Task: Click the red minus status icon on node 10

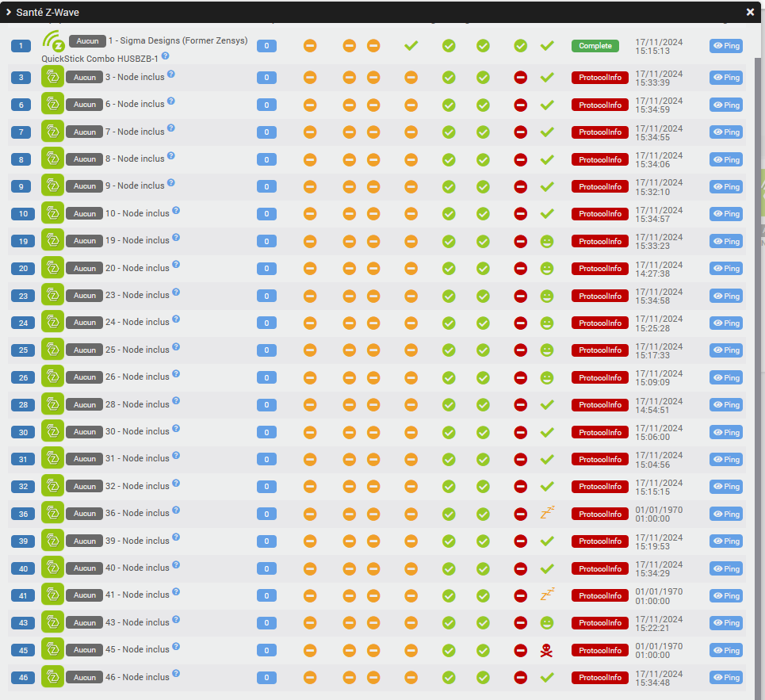Action: click(520, 214)
